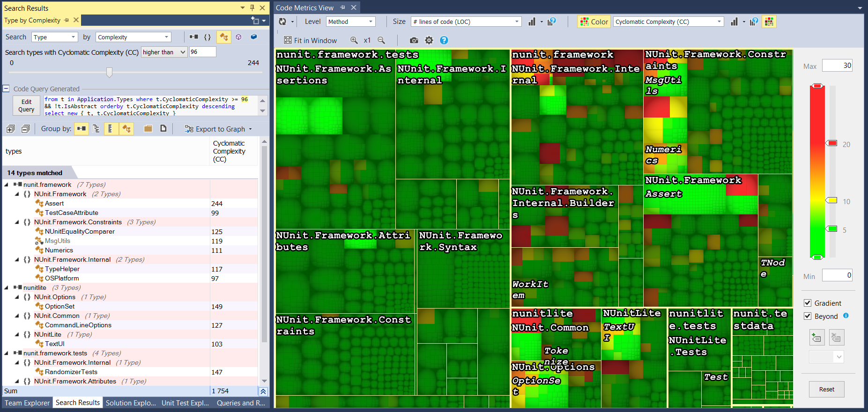This screenshot has height=412, width=868.
Task: Open the Color Cyclomatic Complexity dropdown
Action: (x=668, y=22)
